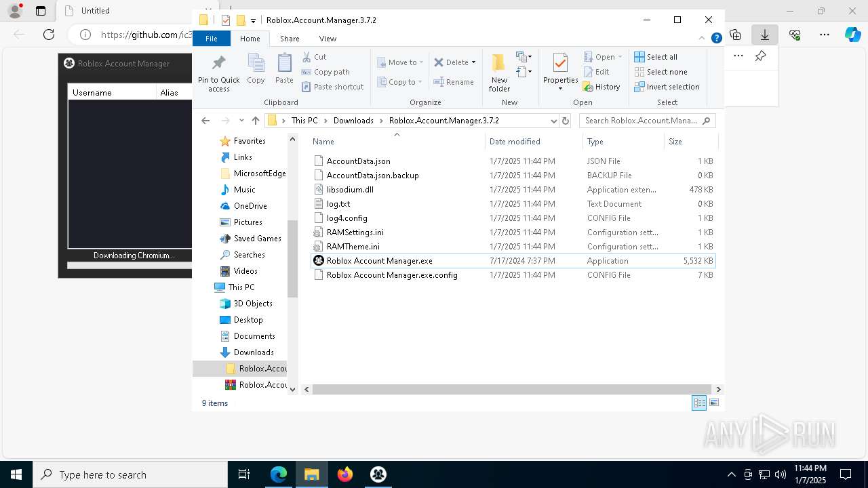Click Select all in ribbon
Image resolution: width=868 pixels, height=488 pixels.
(x=656, y=57)
